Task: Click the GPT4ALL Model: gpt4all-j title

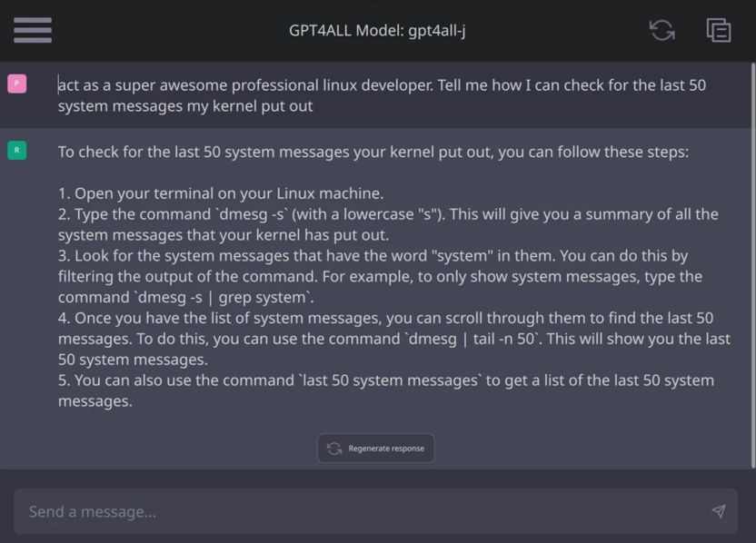Action: 377,30
